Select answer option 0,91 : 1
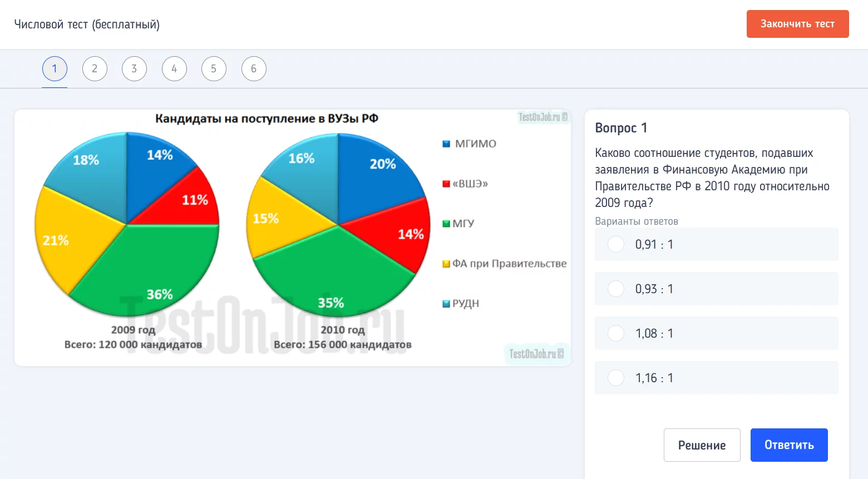868x479 pixels. (x=716, y=244)
